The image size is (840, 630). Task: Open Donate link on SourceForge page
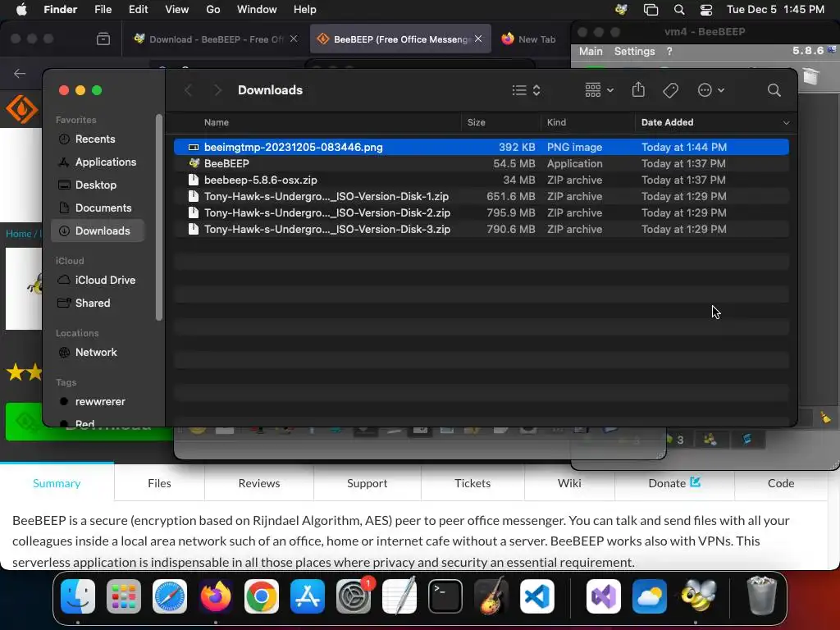pyautogui.click(x=674, y=483)
